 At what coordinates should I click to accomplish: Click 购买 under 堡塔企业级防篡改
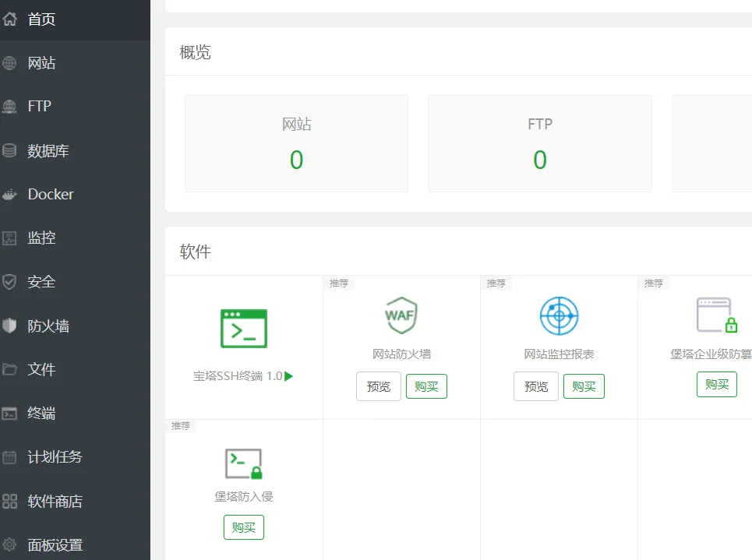click(x=716, y=384)
